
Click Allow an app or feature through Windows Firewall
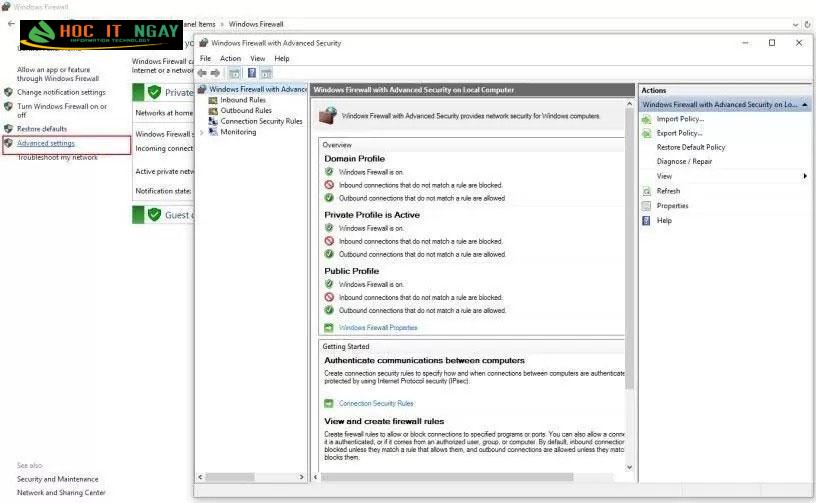pyautogui.click(x=58, y=74)
